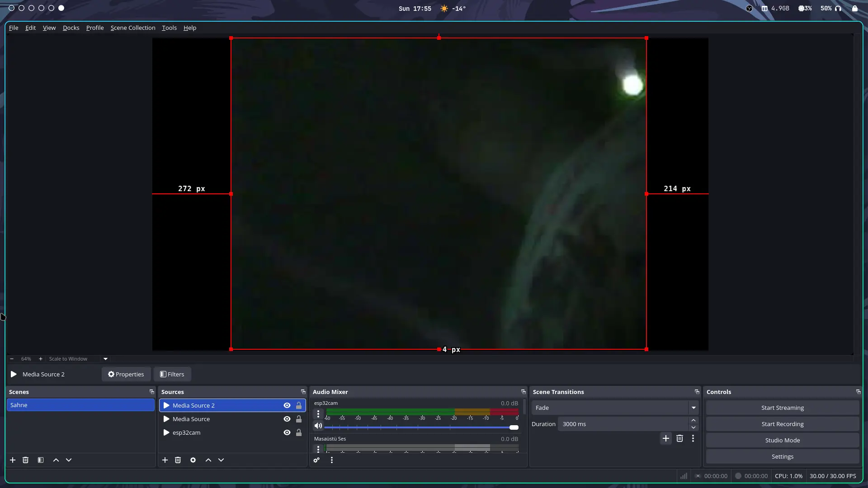Viewport: 868px width, 488px height.
Task: Lock the Media Source item
Action: pos(299,419)
